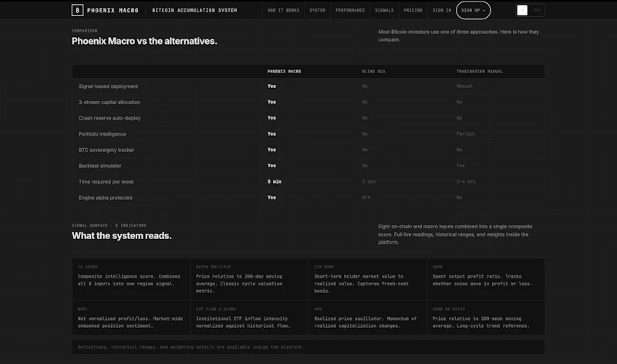Click the Phoenix Macro brand name

click(x=113, y=10)
